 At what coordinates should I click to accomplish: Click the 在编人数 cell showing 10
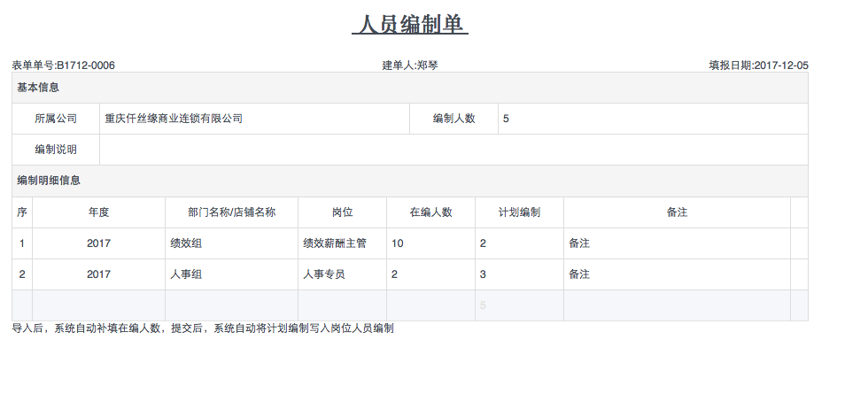430,243
